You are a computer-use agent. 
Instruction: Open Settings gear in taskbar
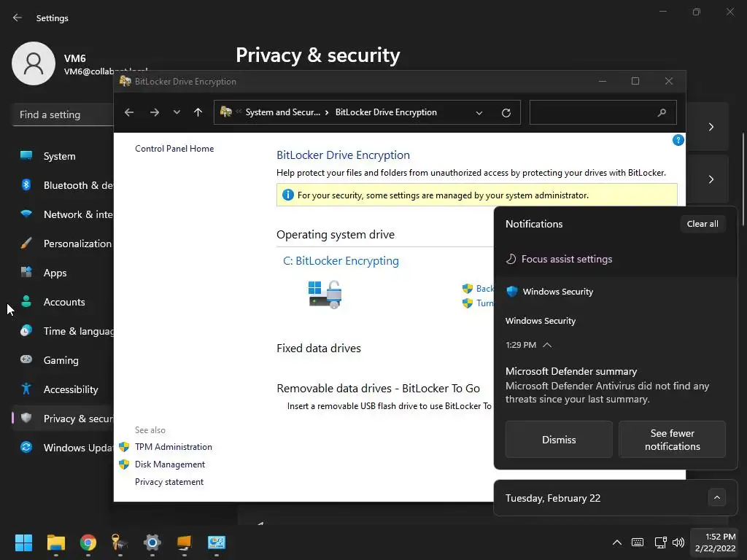pos(152,542)
